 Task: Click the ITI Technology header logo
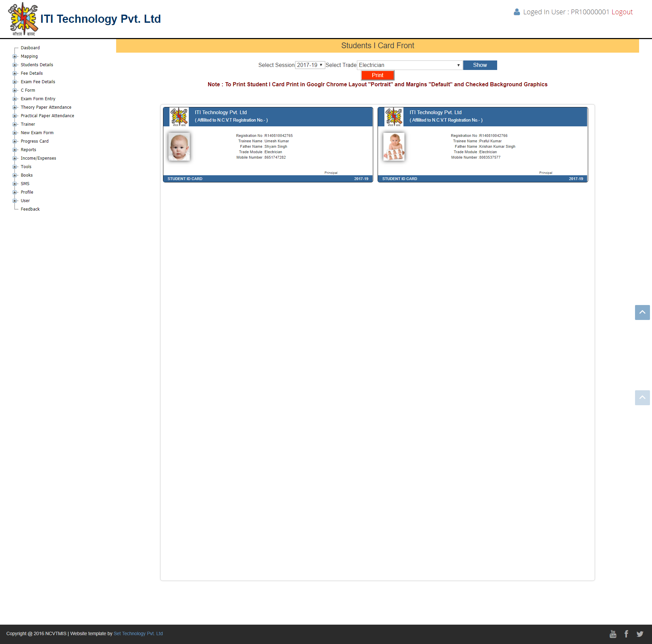pyautogui.click(x=23, y=19)
